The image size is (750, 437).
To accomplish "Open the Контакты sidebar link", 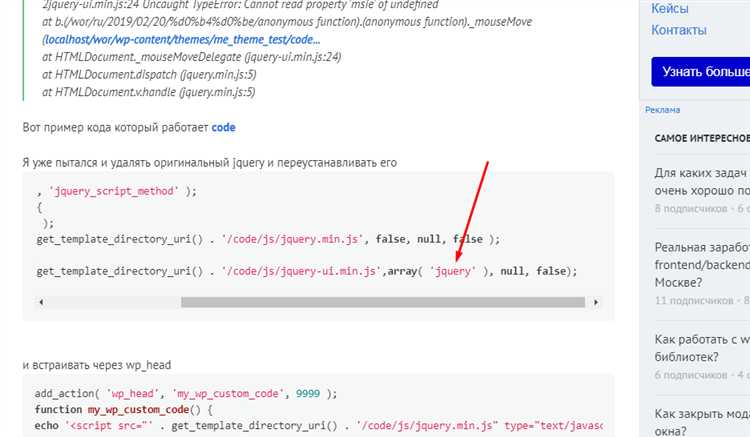I will coord(679,30).
